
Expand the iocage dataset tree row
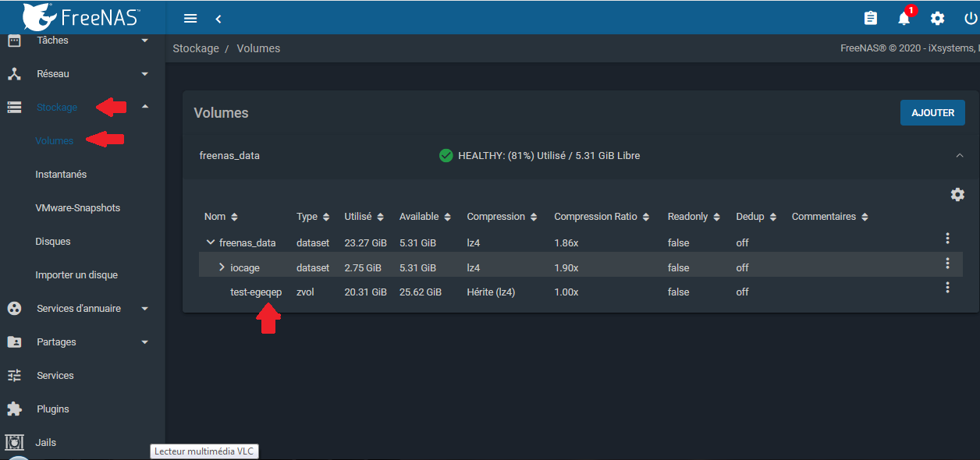point(222,267)
